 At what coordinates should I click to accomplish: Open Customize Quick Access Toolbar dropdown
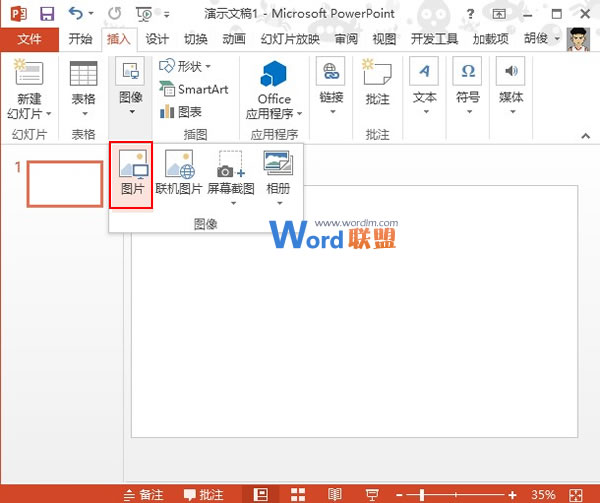point(166,15)
